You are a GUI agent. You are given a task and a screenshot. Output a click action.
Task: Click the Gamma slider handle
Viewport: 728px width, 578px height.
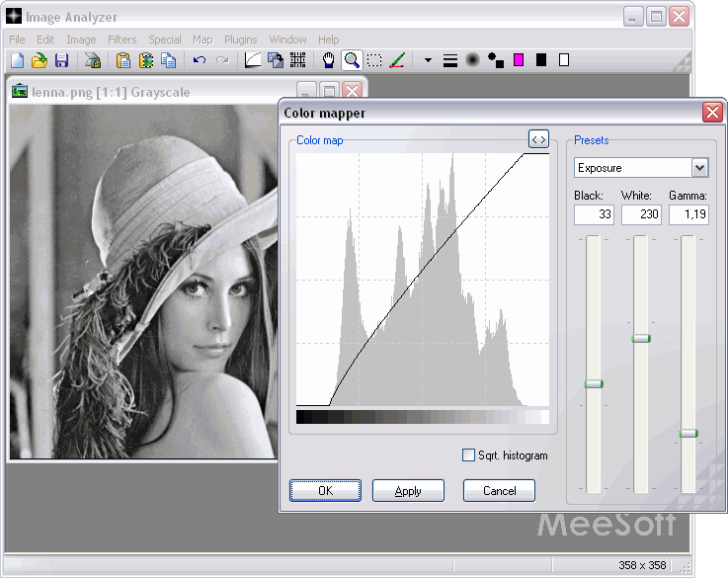coord(688,433)
